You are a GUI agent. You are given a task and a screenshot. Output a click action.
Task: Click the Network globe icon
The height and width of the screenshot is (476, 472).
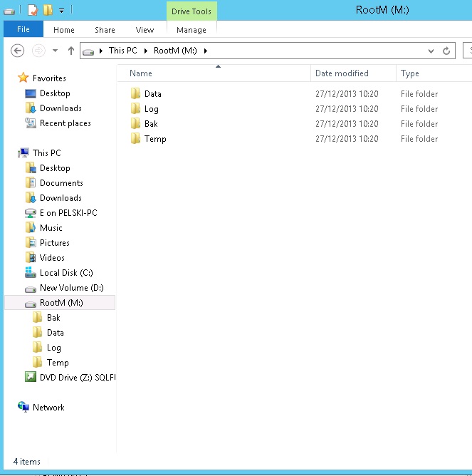(x=23, y=407)
